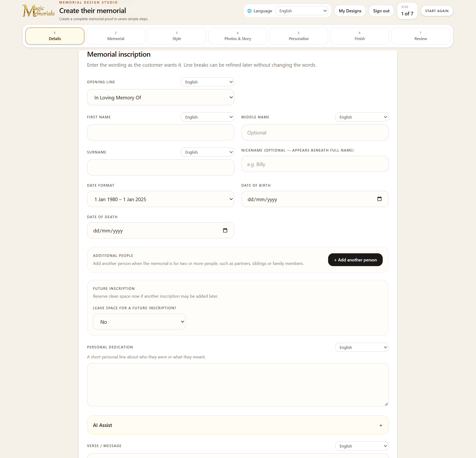Open the future inscription No dropdown

point(139,322)
